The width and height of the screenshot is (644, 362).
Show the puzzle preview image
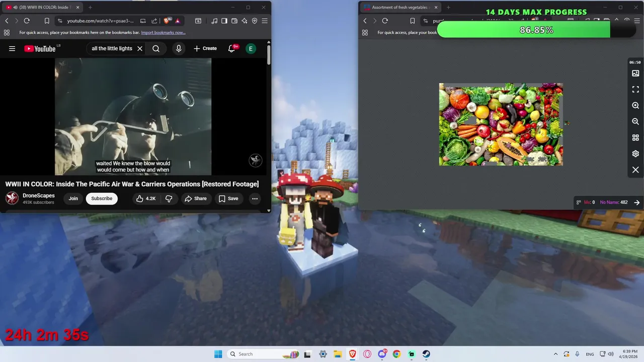(x=635, y=73)
